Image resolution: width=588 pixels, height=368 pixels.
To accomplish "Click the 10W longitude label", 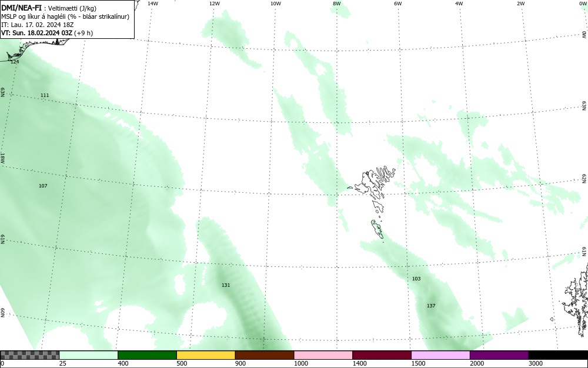I will tap(276, 4).
